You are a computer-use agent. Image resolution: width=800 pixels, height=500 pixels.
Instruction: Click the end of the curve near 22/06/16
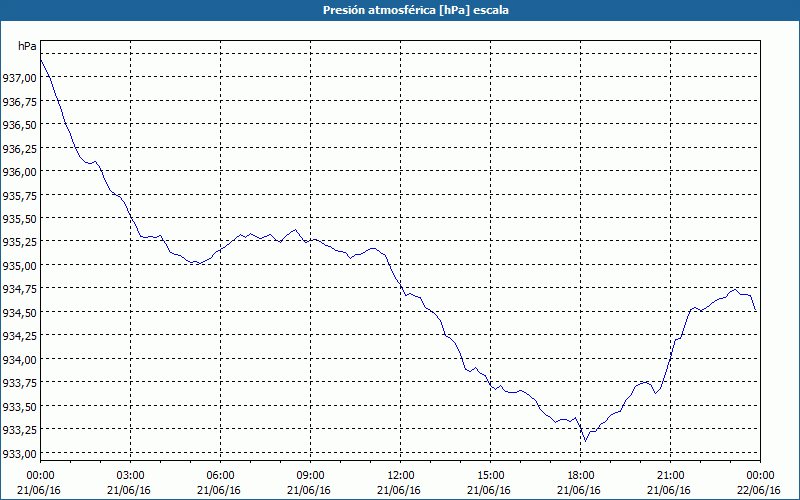756,310
